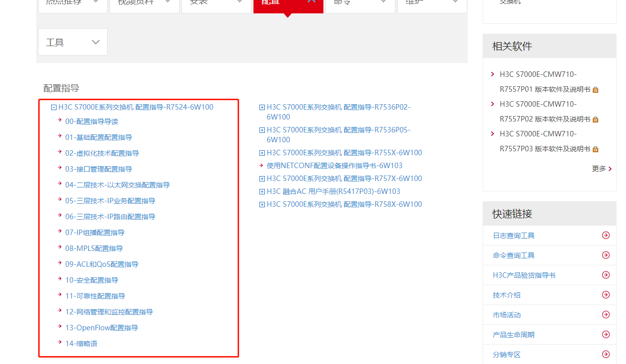The width and height of the screenshot is (626, 364).
Task: Click the R7524-6W100 配置指导 title link
Action: 136,107
